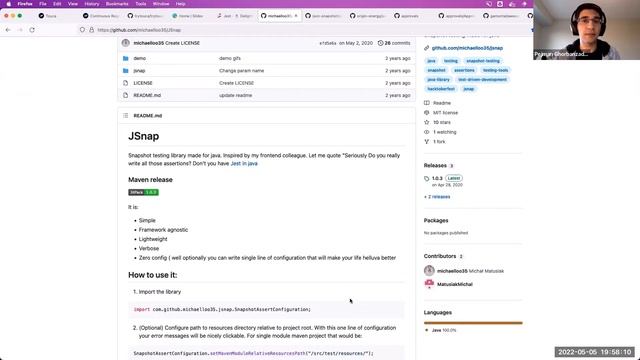Open the Window menu
Viewport: 640px width, 360px height.
pyautogui.click(x=161, y=4)
